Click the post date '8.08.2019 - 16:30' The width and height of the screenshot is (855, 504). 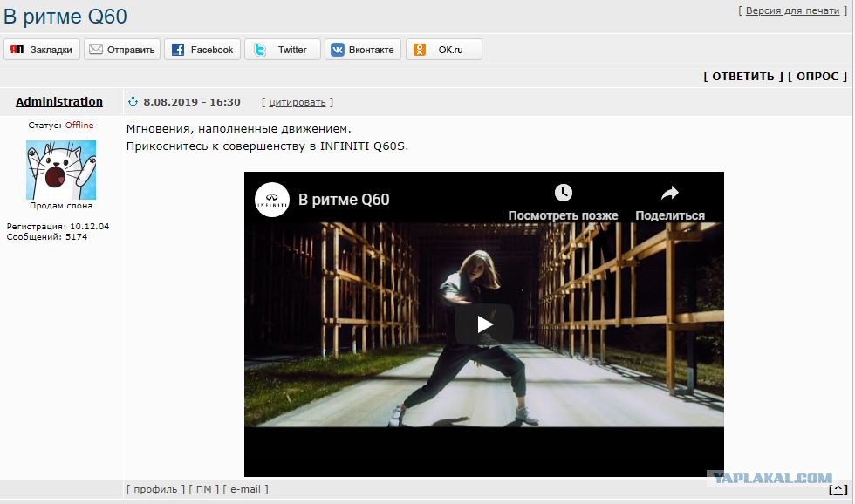191,102
